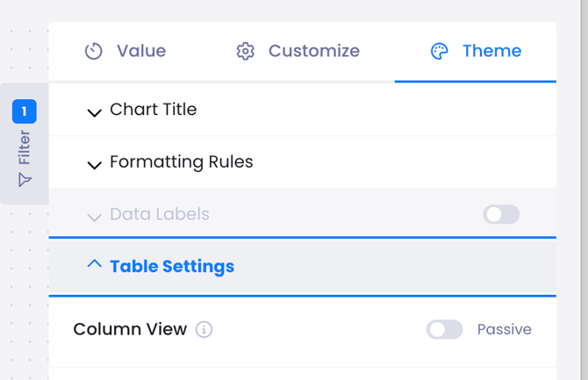Click the gauge icon on Value tab
The image size is (588, 380).
94,51
